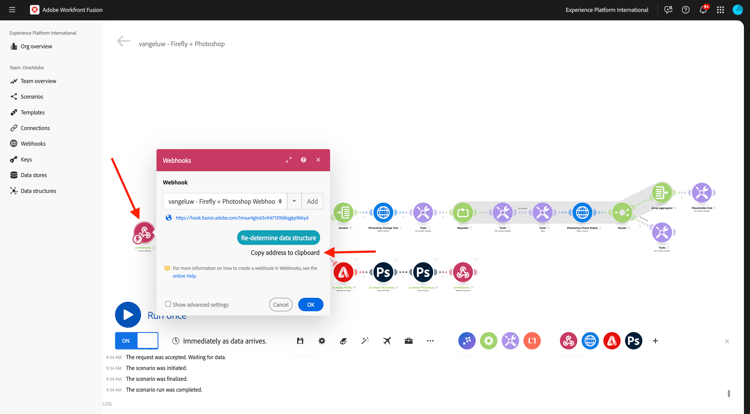Click the scenario title 'vangeluw - Firefly + Photoshop'

click(182, 44)
